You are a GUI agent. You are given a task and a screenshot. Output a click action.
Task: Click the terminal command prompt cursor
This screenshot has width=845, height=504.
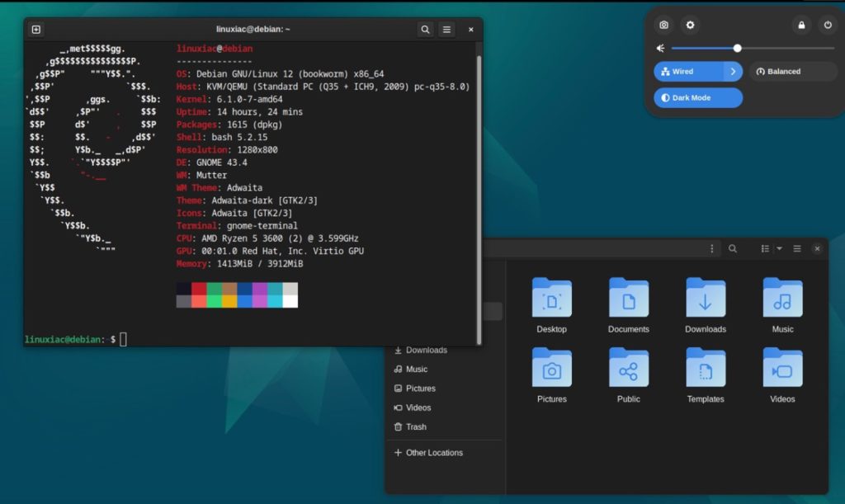click(x=124, y=339)
